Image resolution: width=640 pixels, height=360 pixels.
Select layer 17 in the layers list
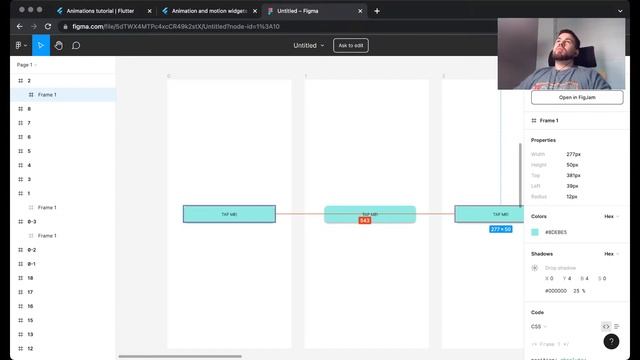click(x=63, y=292)
